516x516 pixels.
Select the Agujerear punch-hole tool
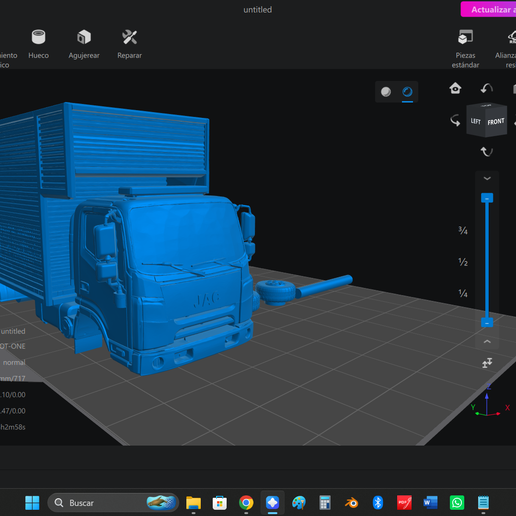tap(84, 44)
